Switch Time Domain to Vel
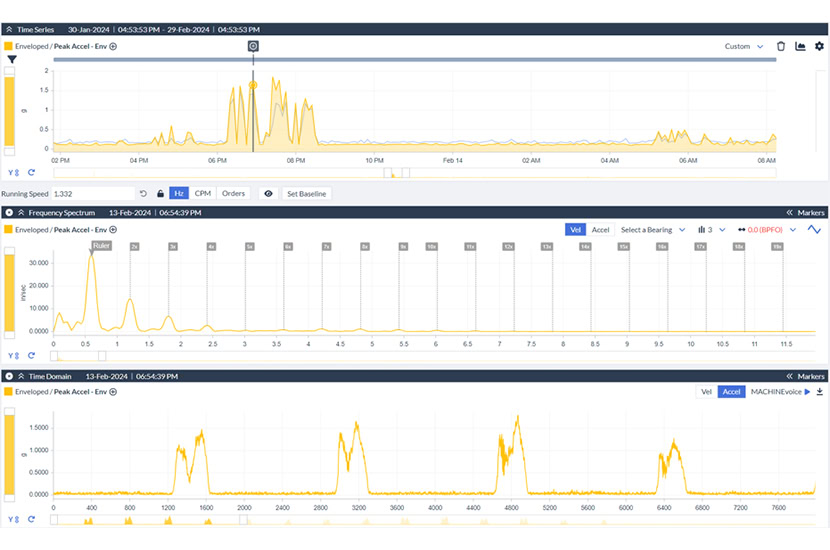Image resolution: width=830 pixels, height=550 pixels. tap(706, 392)
